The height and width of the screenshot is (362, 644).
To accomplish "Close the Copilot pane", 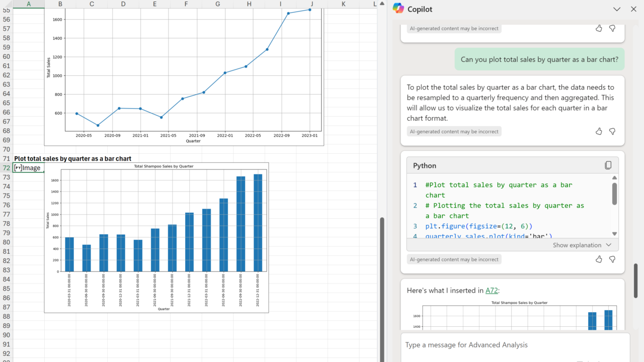I will tap(633, 9).
